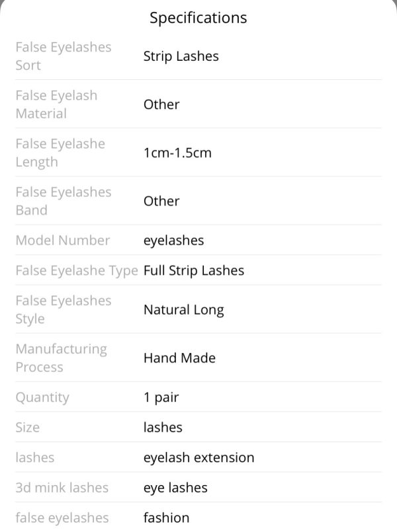Click the False Eyelashe Type label
The image size is (397, 532).
coord(77,271)
